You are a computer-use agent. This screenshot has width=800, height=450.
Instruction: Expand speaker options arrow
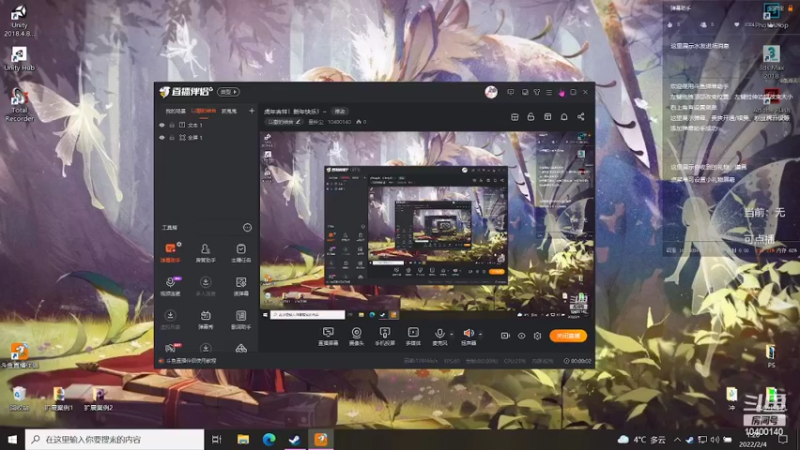pyautogui.click(x=481, y=334)
